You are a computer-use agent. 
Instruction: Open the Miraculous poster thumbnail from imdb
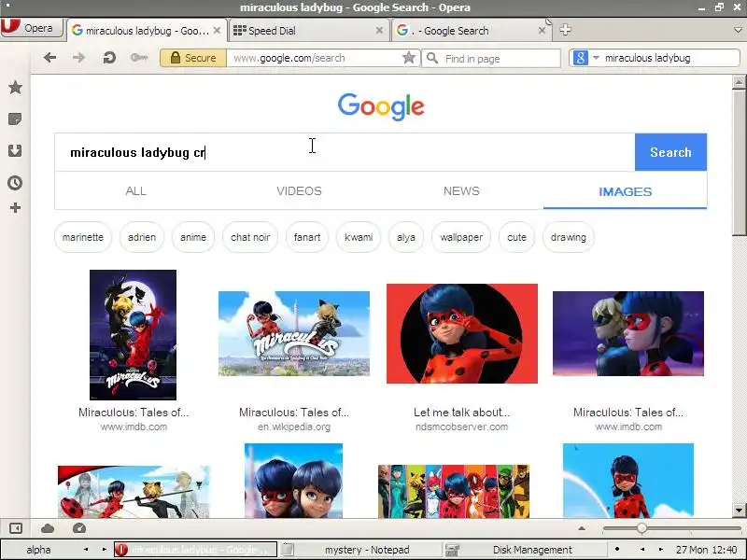(x=133, y=335)
